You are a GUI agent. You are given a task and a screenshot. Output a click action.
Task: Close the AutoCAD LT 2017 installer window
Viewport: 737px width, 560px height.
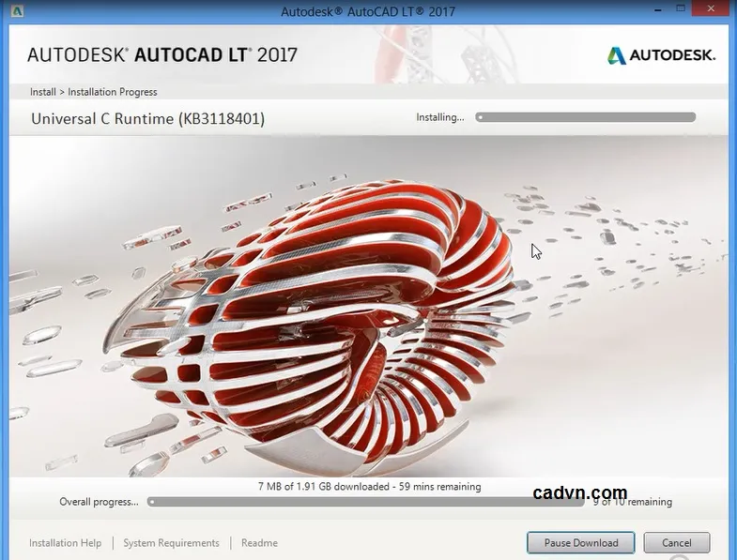coord(711,8)
